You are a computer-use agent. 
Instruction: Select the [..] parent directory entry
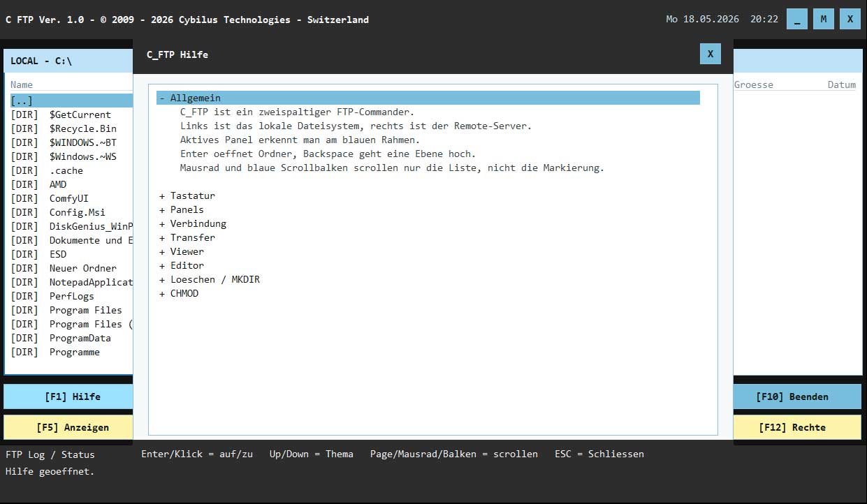click(71, 101)
